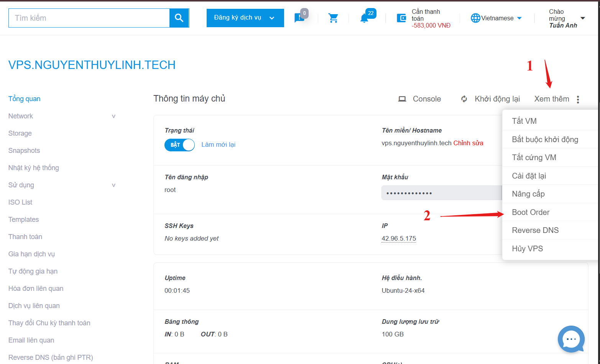Click the No keys added yet text
The width and height of the screenshot is (600, 364).
[192, 238]
